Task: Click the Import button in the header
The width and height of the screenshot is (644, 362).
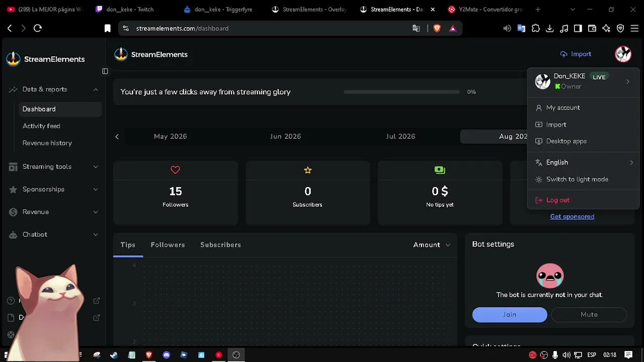Action: click(x=576, y=54)
